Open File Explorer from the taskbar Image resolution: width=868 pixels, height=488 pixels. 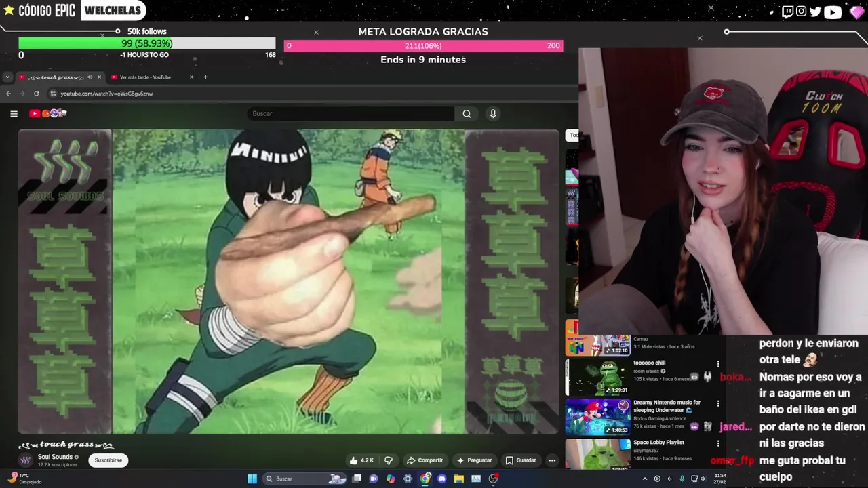click(x=459, y=479)
